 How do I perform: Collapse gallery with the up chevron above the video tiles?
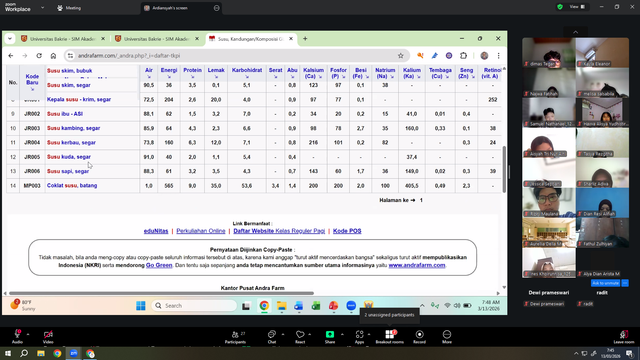[x=576, y=32]
